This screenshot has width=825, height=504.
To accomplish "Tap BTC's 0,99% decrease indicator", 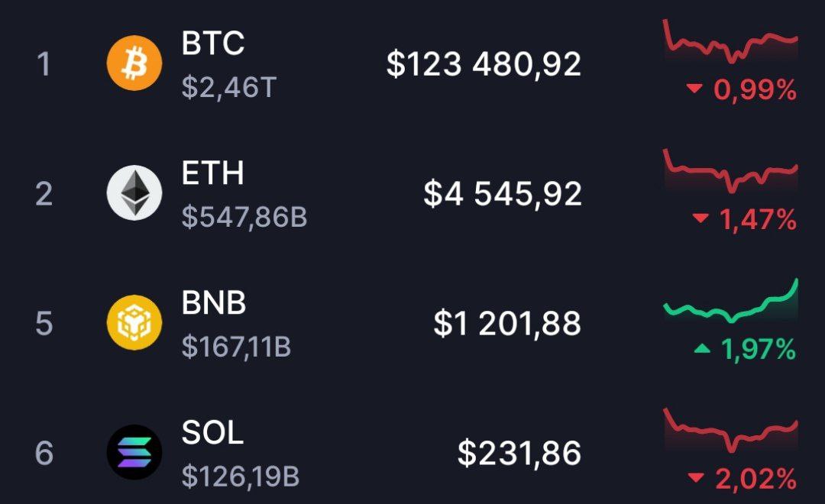I will (x=742, y=91).
